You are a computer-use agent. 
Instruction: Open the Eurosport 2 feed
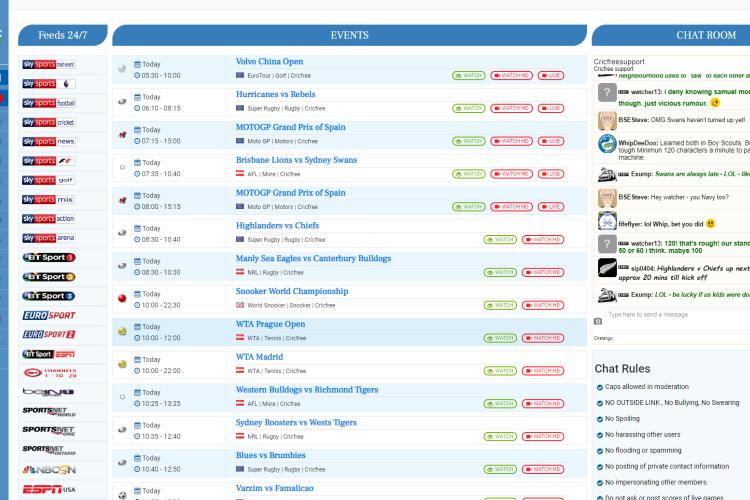coord(49,334)
